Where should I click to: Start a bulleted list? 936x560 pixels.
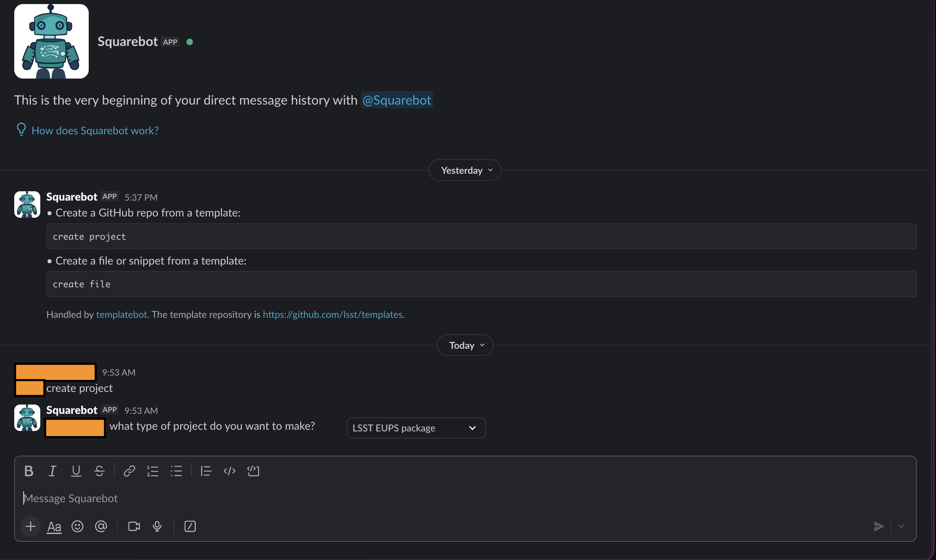click(176, 471)
